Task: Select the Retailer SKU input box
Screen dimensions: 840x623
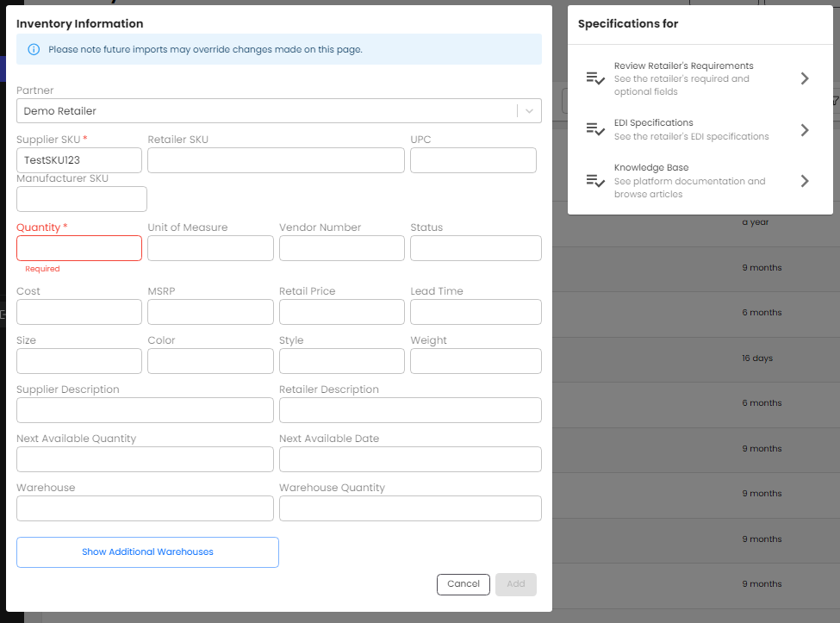Action: point(276,160)
